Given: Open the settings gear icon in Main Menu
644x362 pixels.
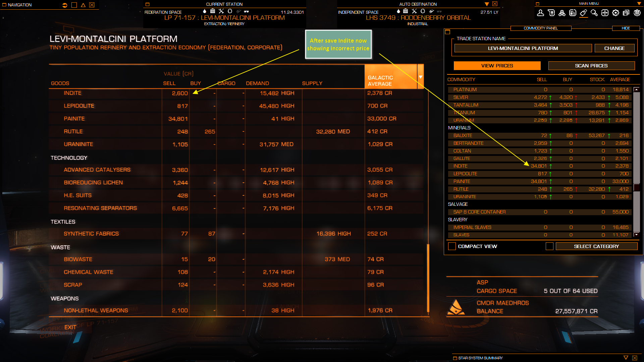Looking at the screenshot, I should (615, 13).
